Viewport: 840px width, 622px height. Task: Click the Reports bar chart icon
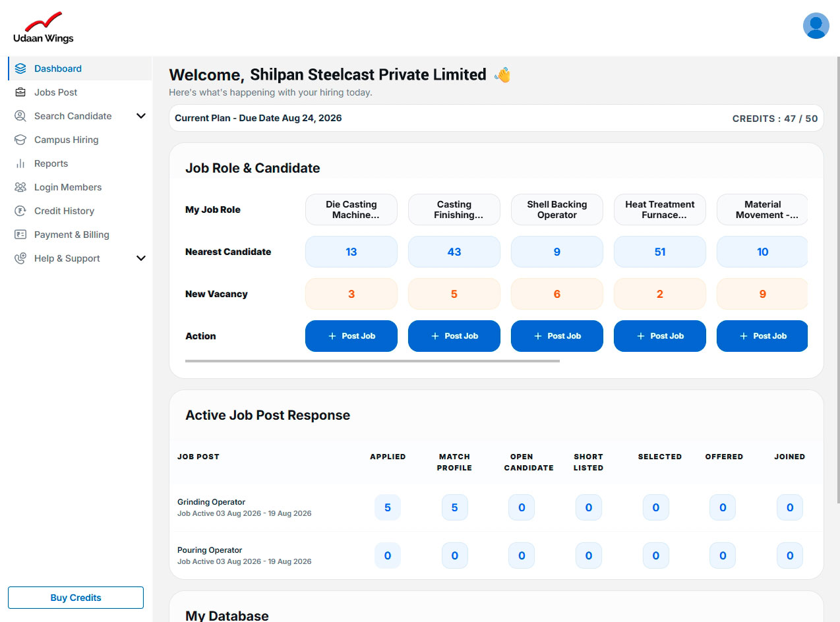[x=20, y=163]
